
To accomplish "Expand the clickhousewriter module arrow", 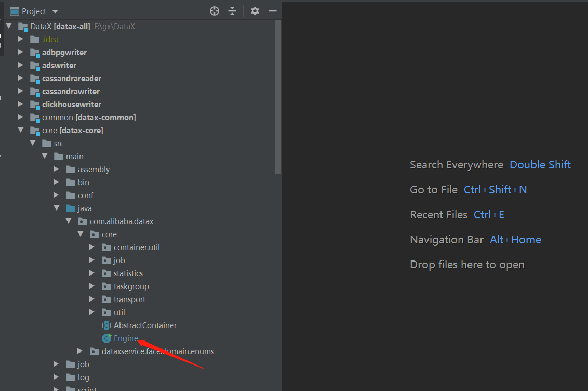I will click(x=20, y=104).
